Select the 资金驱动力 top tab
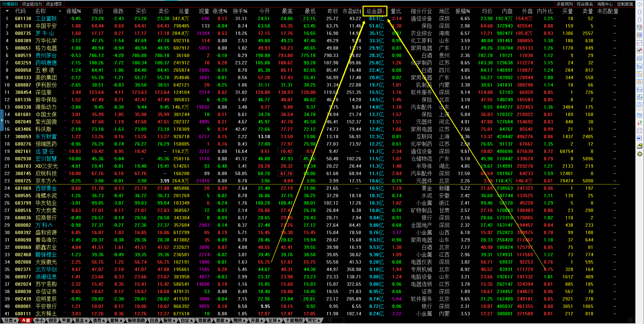 click(32, 4)
